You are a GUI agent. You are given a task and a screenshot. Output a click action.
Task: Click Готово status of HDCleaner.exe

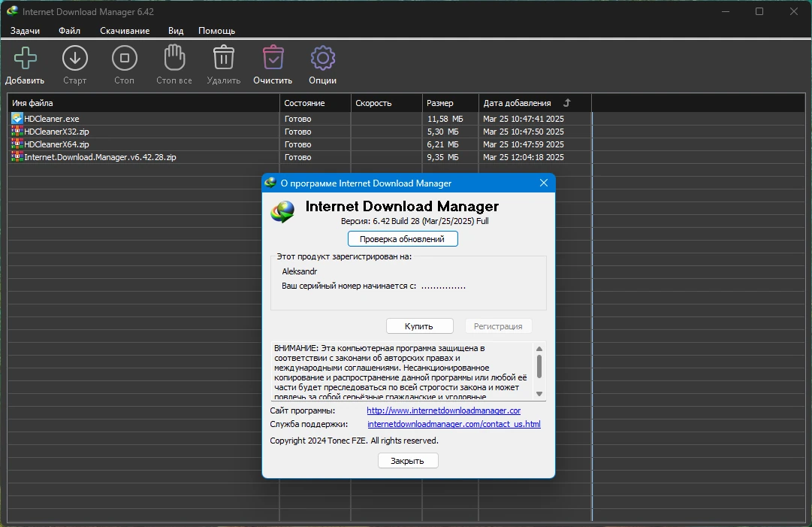pyautogui.click(x=297, y=119)
